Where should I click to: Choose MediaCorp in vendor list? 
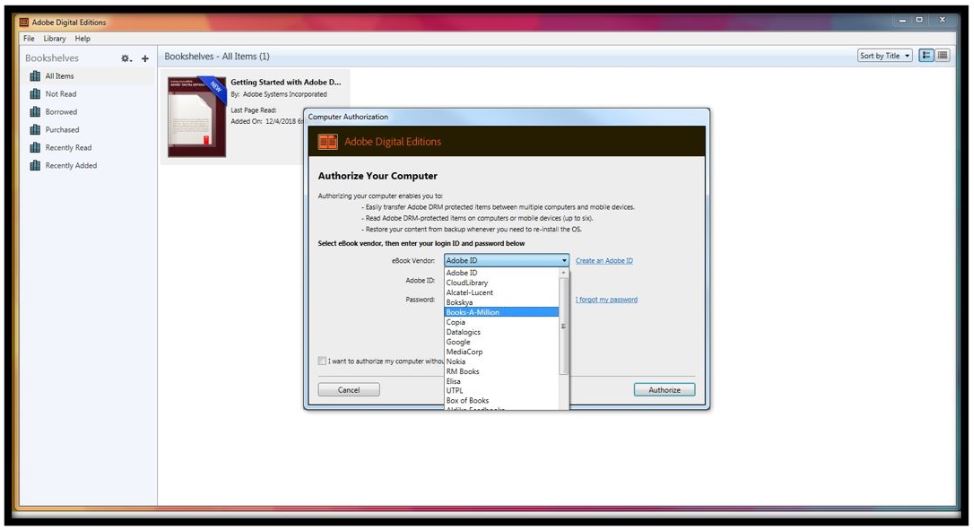tap(502, 352)
